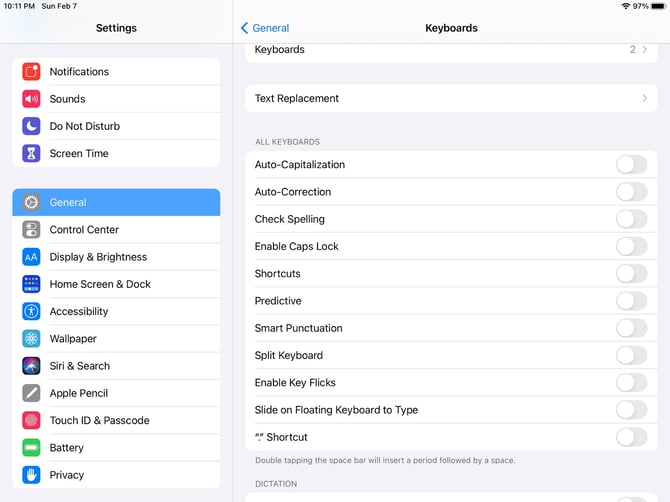This screenshot has width=670, height=502.
Task: Open Display & Brightness settings
Action: click(x=98, y=257)
